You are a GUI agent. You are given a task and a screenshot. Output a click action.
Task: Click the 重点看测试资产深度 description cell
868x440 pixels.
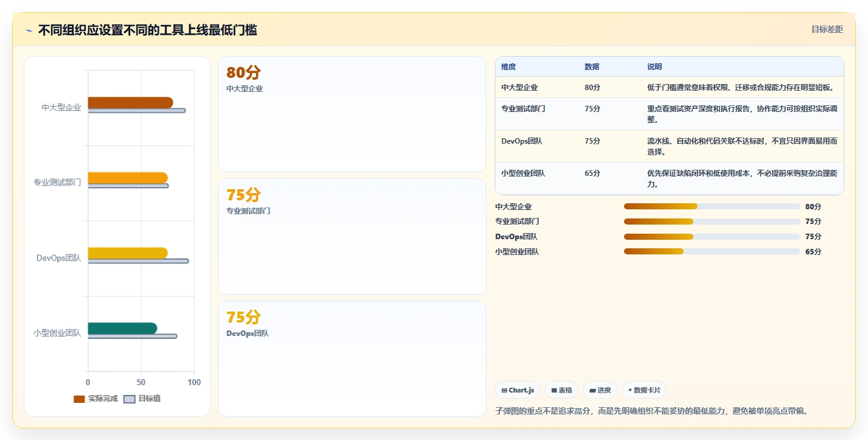(743, 114)
